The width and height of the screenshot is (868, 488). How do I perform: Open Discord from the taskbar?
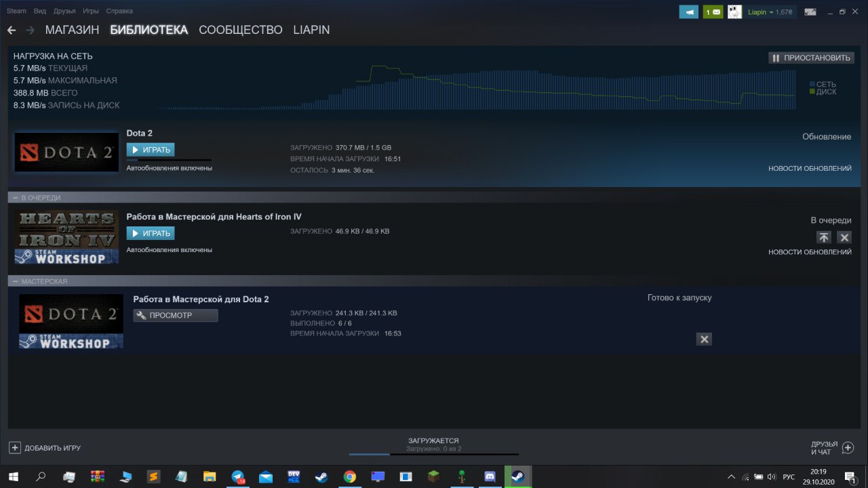coord(490,476)
